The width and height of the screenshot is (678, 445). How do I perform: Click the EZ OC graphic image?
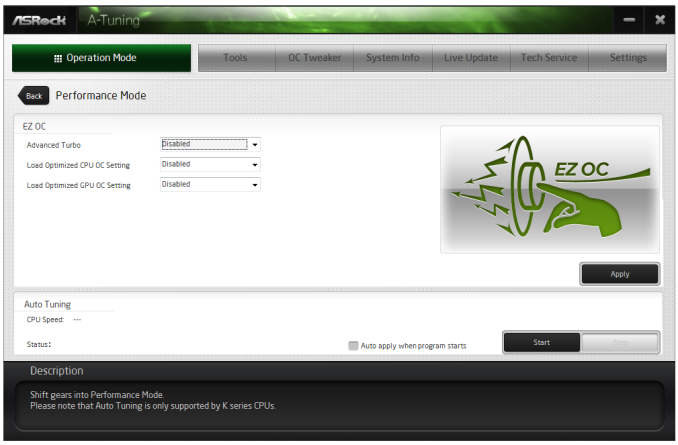tap(550, 189)
